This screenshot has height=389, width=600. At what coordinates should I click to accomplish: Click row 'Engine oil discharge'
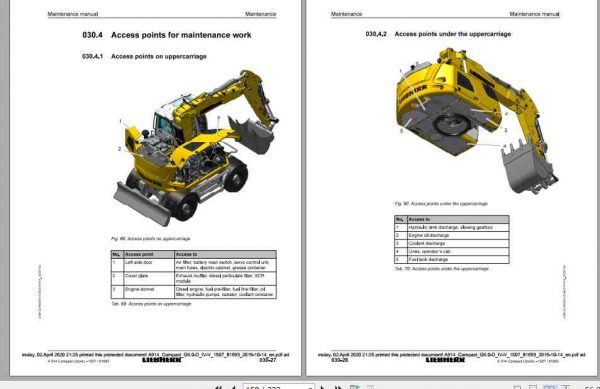pos(452,236)
